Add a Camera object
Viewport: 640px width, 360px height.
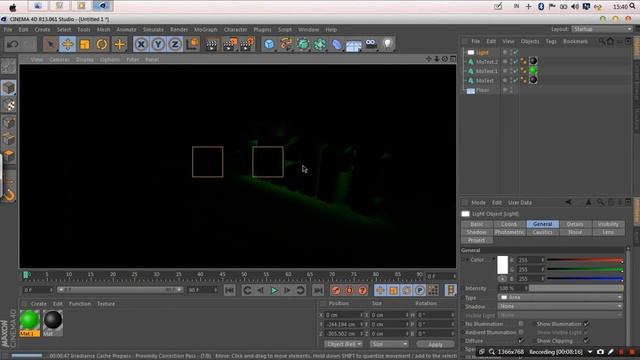[371, 43]
